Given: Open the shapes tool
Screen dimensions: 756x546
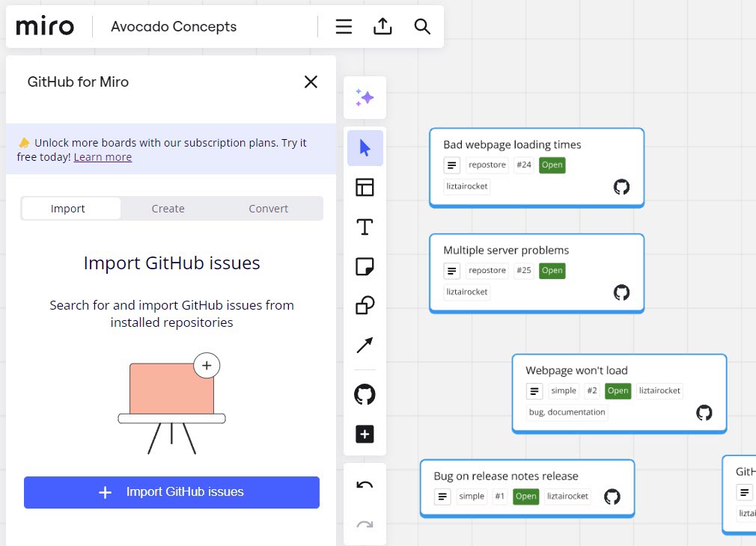Looking at the screenshot, I should pos(365,305).
